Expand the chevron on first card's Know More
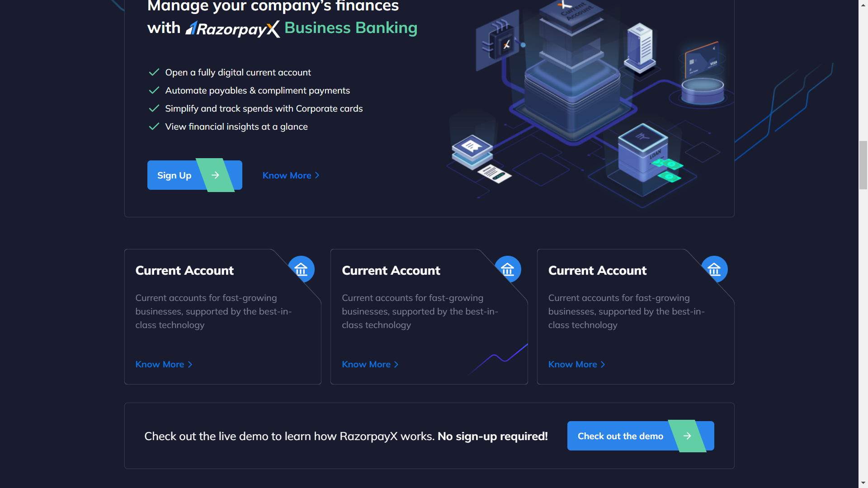 [190, 364]
